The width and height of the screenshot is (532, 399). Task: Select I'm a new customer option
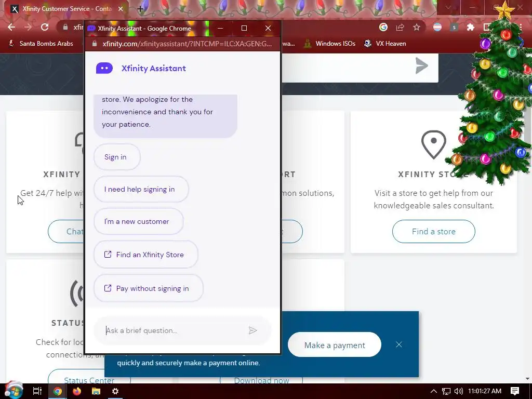tap(138, 221)
